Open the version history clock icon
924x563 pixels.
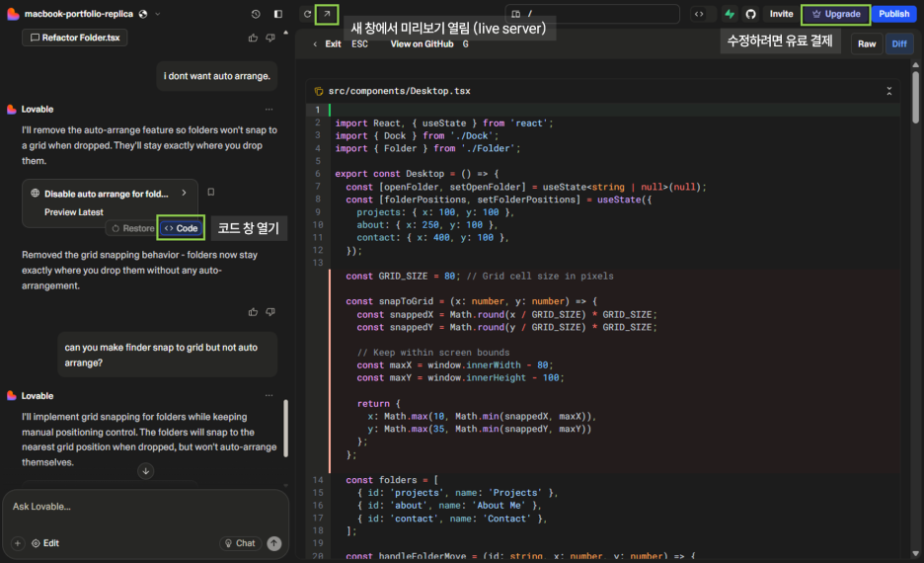pos(255,14)
